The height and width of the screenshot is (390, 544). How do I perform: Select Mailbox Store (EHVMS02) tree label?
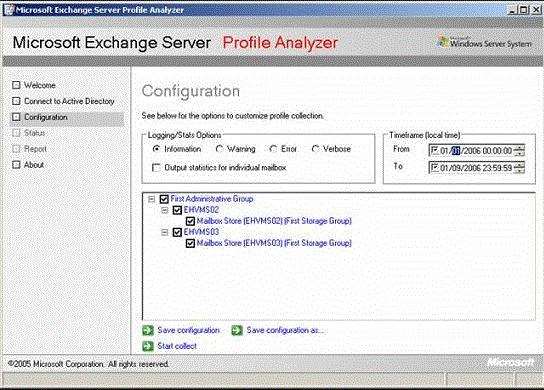274,221
